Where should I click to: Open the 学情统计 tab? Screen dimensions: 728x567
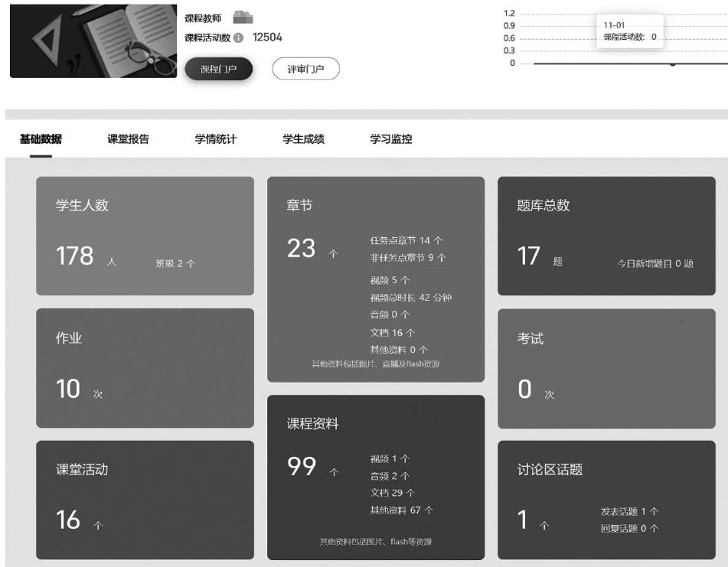coord(216,139)
